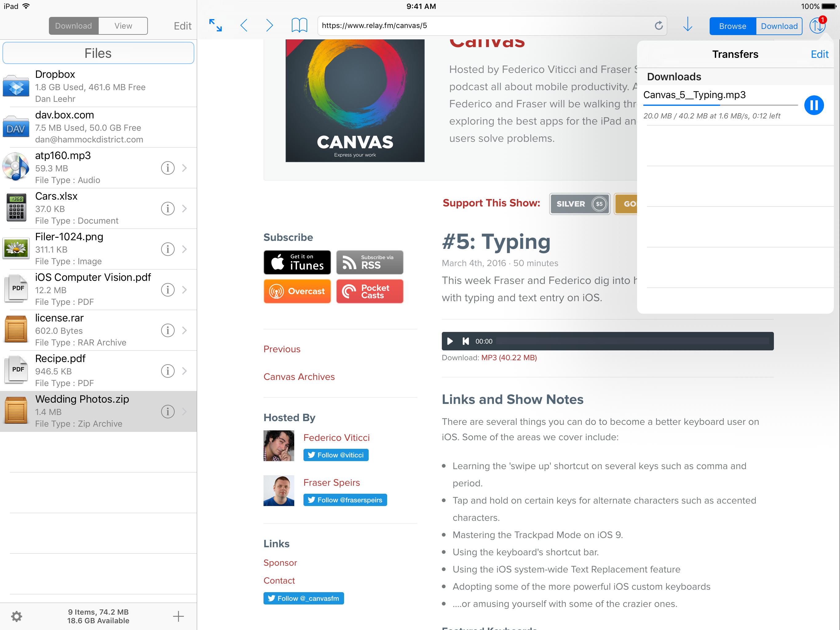Open the Recipe.pdf disclosure chevron
The height and width of the screenshot is (630, 840).
pyautogui.click(x=184, y=371)
